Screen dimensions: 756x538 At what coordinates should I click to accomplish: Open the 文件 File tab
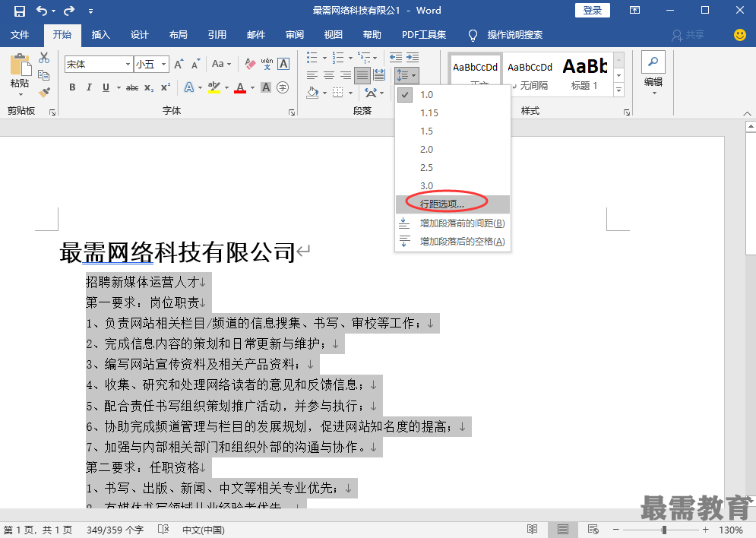[20, 35]
